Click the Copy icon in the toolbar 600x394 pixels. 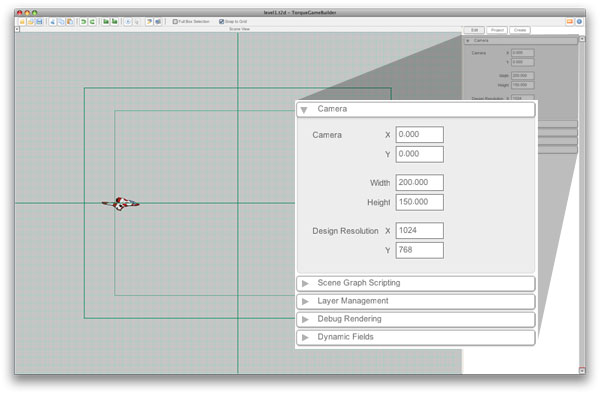pyautogui.click(x=61, y=22)
